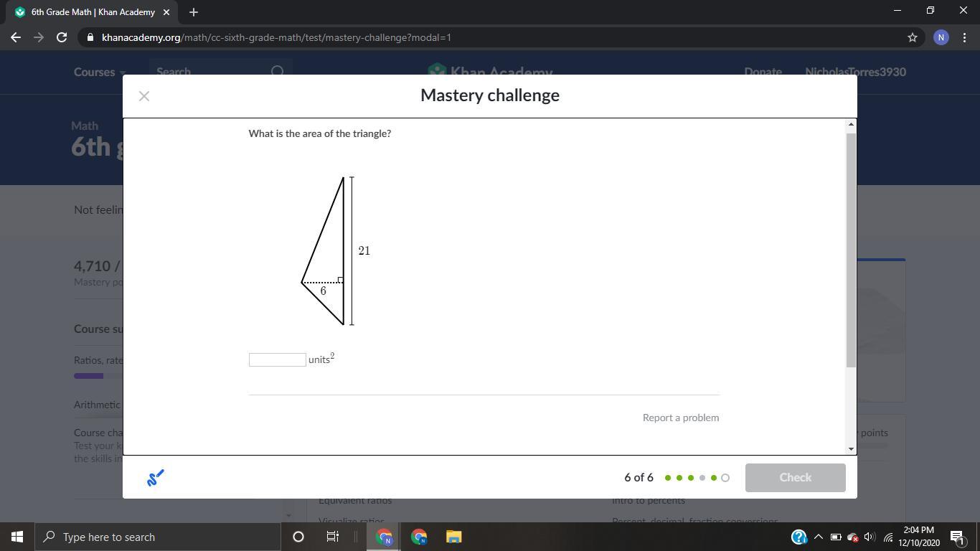Select the first green progress dot
Image resolution: width=980 pixels, height=551 pixels.
pos(668,478)
